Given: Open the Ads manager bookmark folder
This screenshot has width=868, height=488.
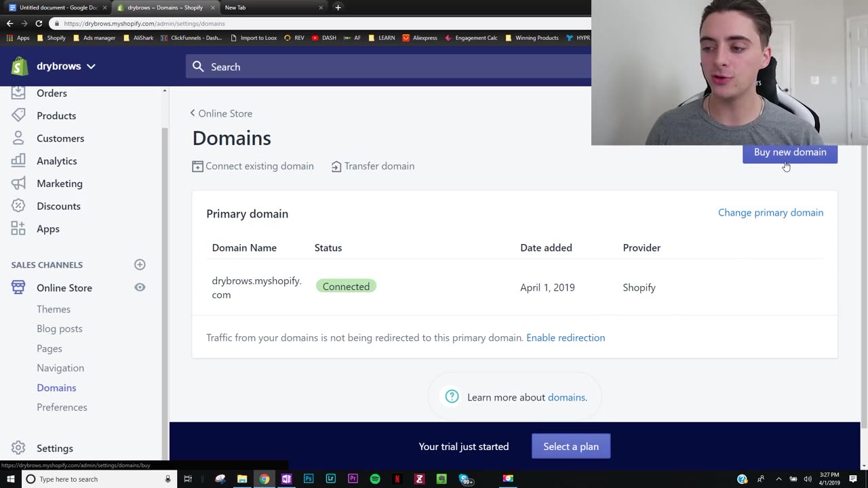Looking at the screenshot, I should coord(94,38).
